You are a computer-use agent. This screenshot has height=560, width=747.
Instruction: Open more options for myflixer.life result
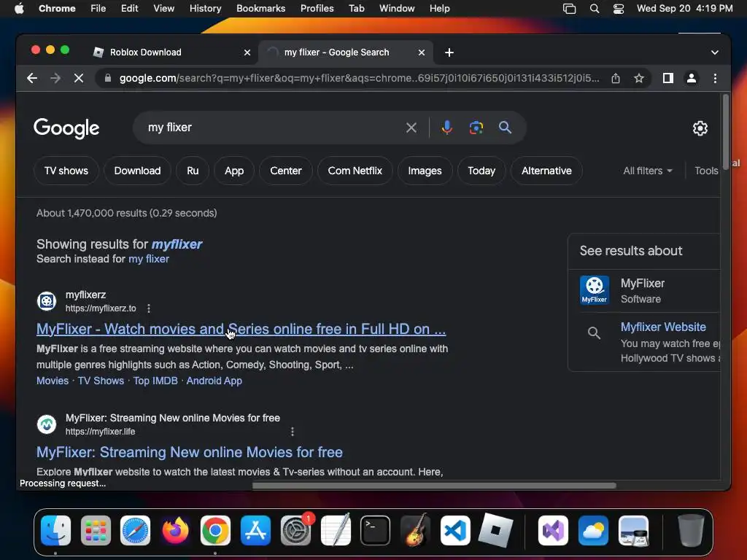292,432
